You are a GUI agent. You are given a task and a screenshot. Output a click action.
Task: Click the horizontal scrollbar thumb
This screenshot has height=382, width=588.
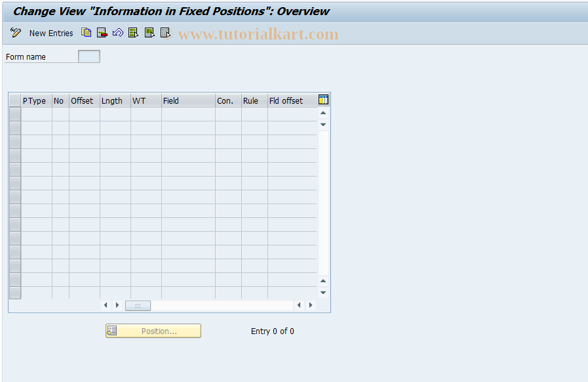[x=138, y=306]
